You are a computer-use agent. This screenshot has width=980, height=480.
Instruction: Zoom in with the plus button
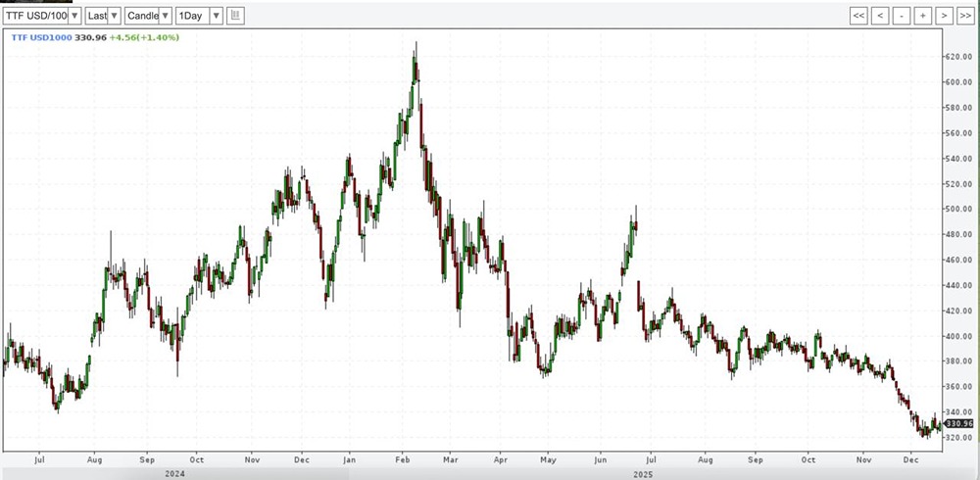922,16
